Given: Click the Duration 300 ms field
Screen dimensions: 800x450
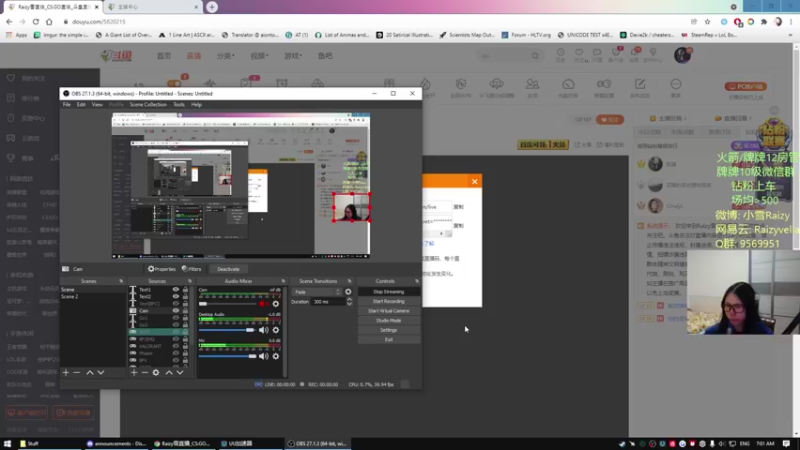Looking at the screenshot, I should [329, 302].
